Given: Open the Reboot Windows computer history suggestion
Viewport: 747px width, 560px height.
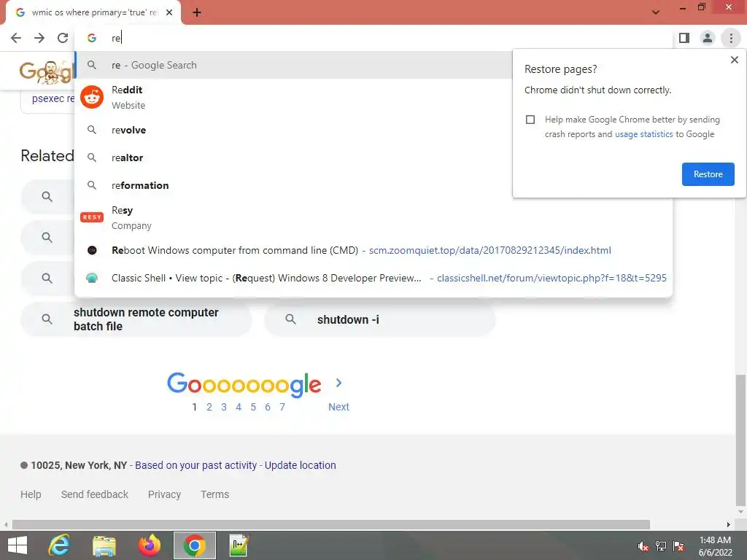Looking at the screenshot, I should pyautogui.click(x=373, y=251).
